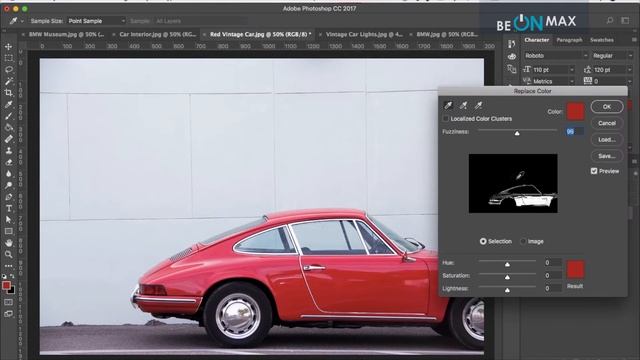The image size is (640, 360).
Task: Select the Crop tool
Action: 9,93
